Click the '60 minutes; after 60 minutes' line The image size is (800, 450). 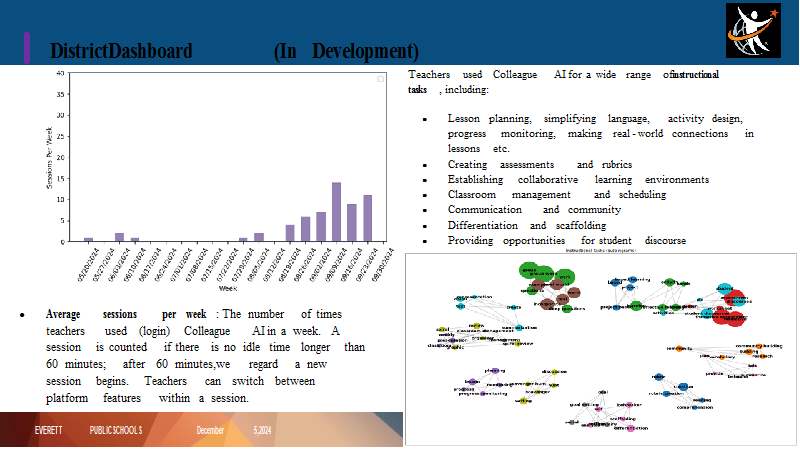[x=186, y=364]
